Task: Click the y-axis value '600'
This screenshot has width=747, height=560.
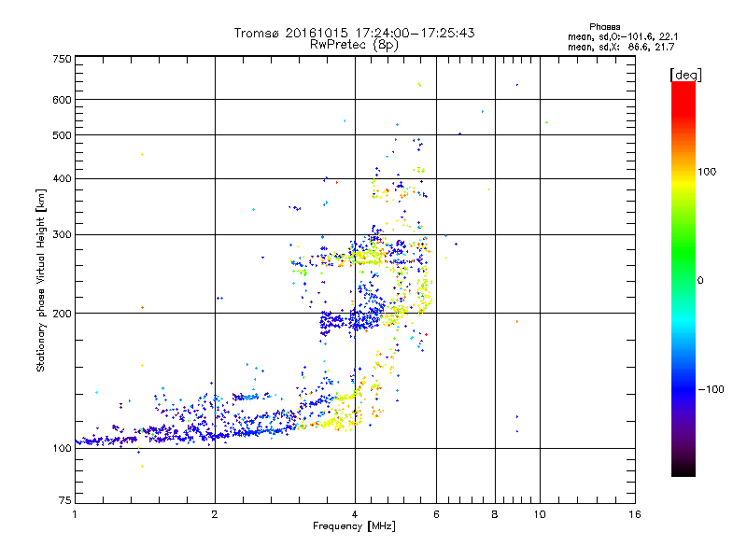Action: click(62, 100)
